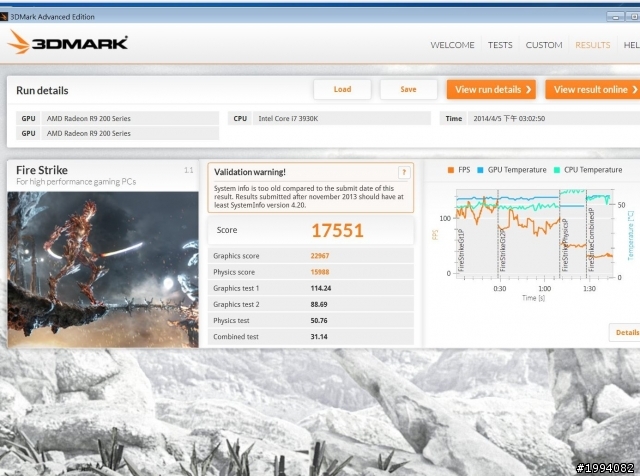The image size is (640, 476).
Task: Switch to the Tests tab
Action: (x=500, y=45)
